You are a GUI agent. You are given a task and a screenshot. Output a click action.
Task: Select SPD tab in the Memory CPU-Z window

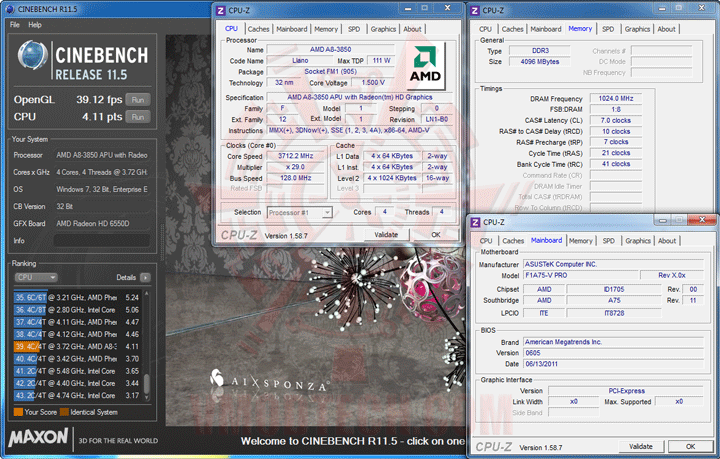coord(608,29)
